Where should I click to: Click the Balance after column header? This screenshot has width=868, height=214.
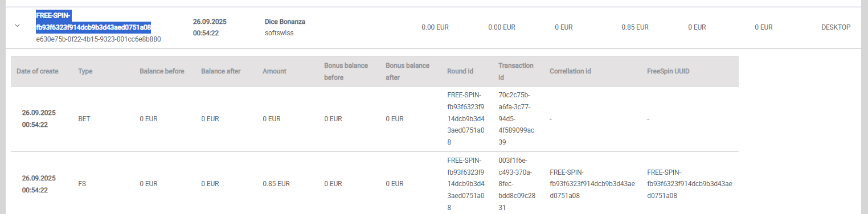[x=221, y=71]
